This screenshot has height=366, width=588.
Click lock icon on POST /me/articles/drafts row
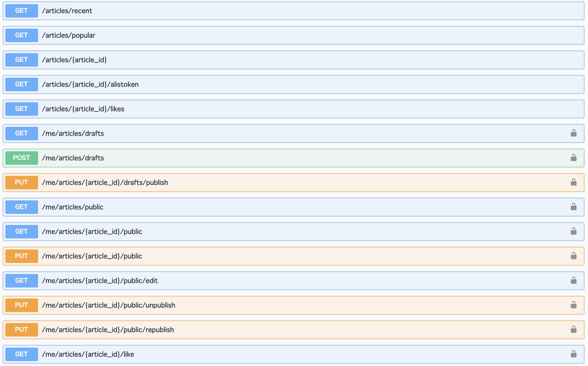(x=573, y=158)
